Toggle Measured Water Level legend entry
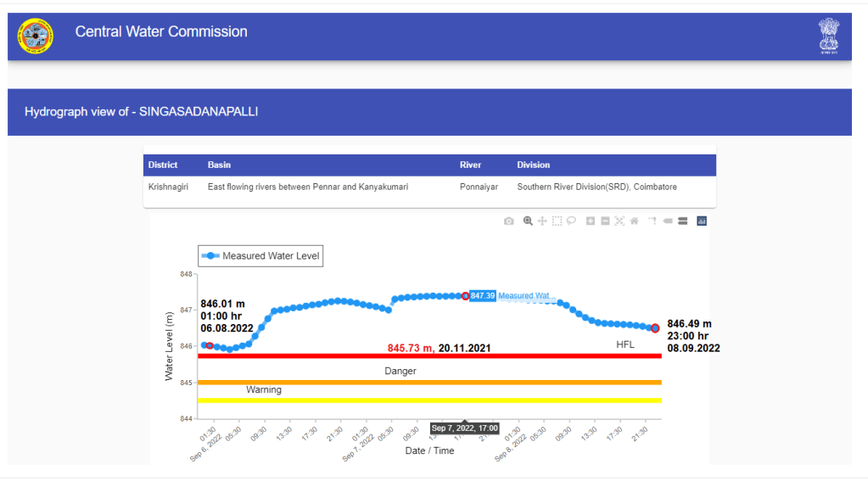The width and height of the screenshot is (868, 481). point(261,256)
